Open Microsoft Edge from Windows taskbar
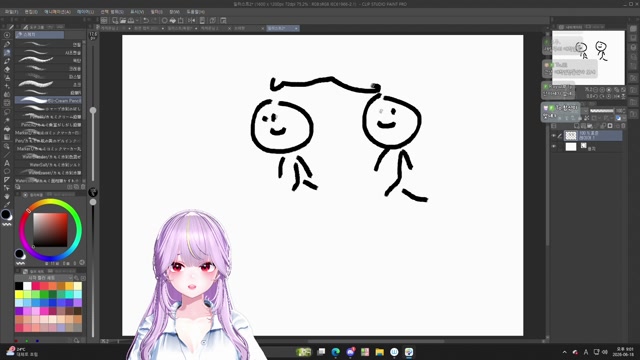Screen dimensions: 640x360 tap(336, 352)
